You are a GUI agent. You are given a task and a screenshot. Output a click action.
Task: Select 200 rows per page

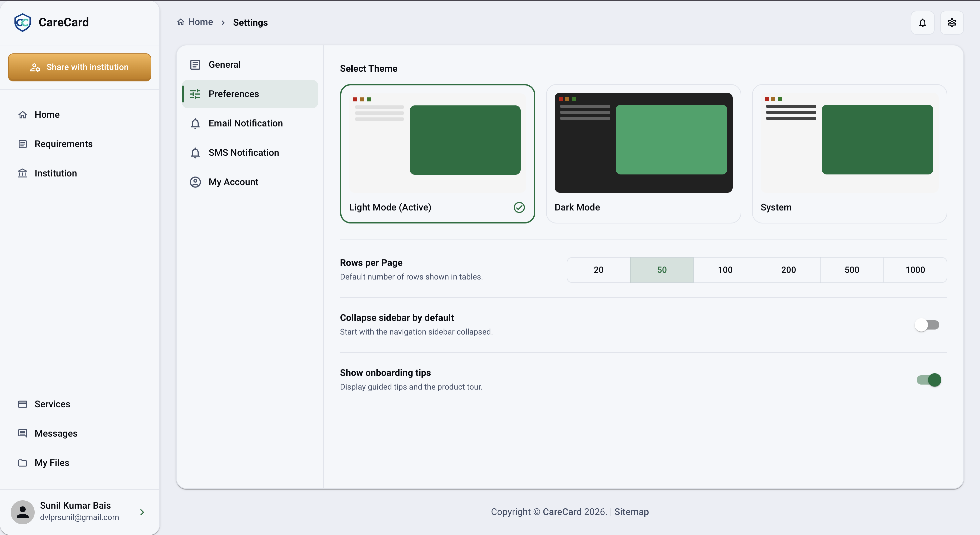[x=789, y=270]
